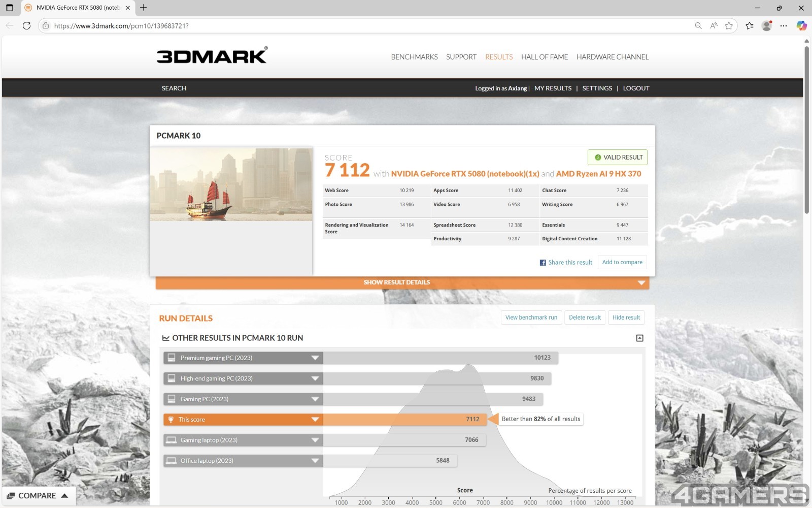Click the Office laptop (2023) icon
Screen dimensions: 812x508
(172, 461)
